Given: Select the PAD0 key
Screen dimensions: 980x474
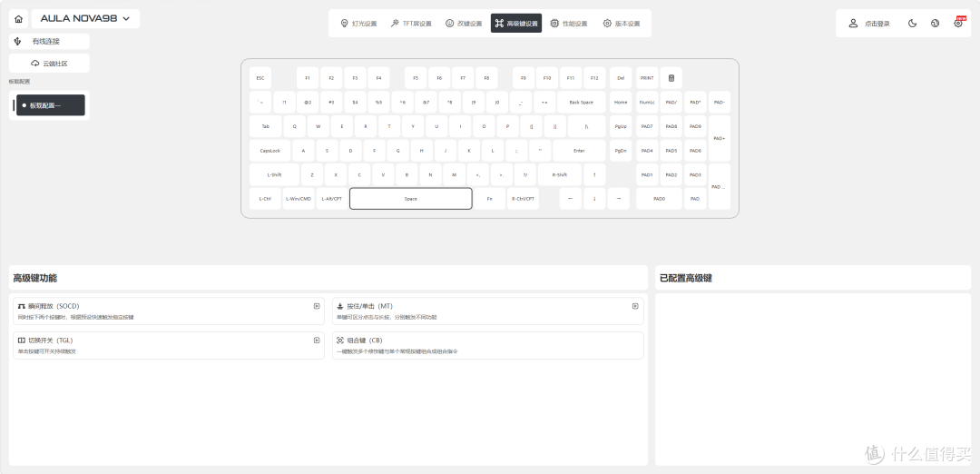Looking at the screenshot, I should (x=660, y=198).
